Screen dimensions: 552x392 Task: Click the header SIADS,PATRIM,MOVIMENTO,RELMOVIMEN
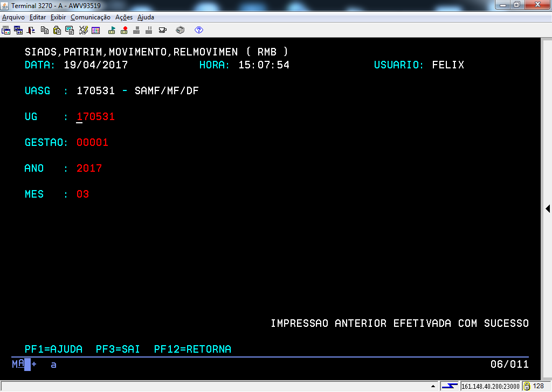pos(132,52)
